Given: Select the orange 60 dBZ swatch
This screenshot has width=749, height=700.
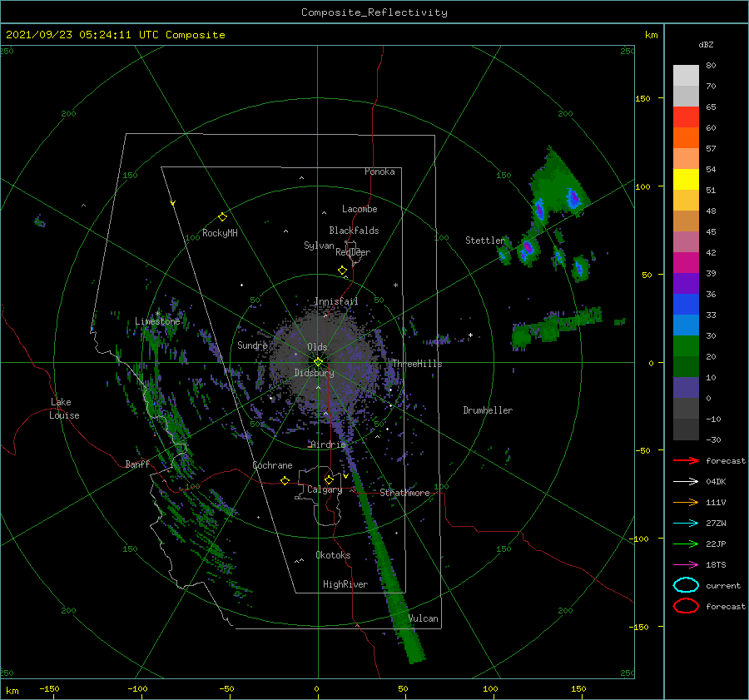Looking at the screenshot, I should [x=686, y=138].
